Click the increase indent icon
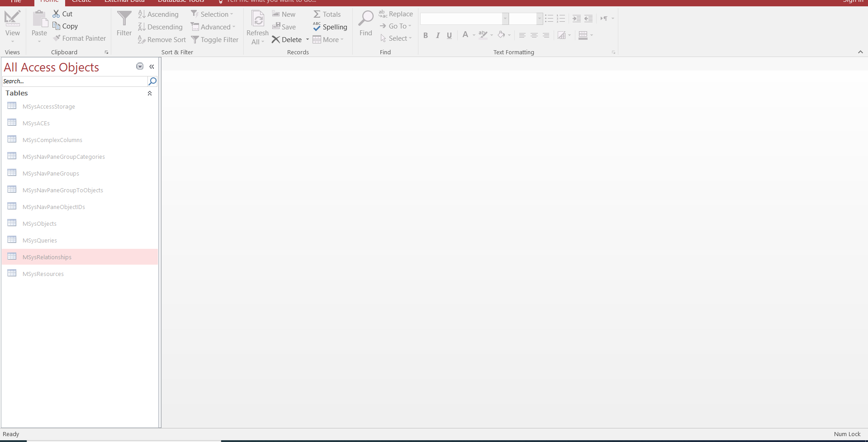Screen dimensions: 868x442 (577, 19)
